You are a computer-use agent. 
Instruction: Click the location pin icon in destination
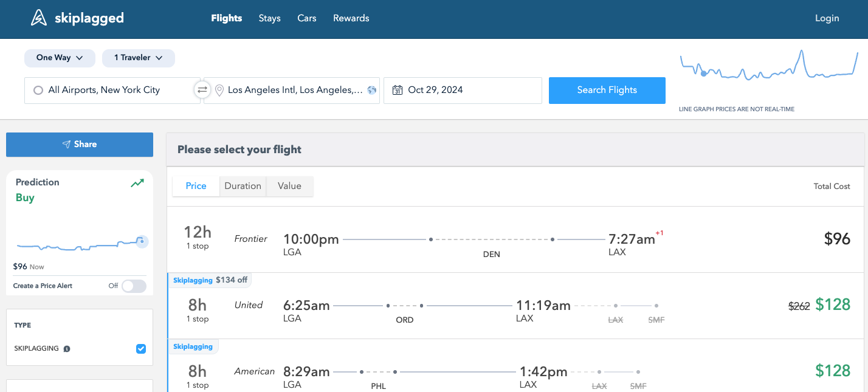(x=219, y=90)
